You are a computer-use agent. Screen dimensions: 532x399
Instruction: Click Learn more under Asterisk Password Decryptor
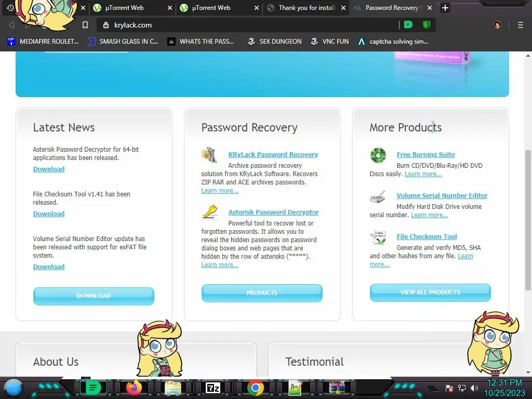click(x=220, y=265)
